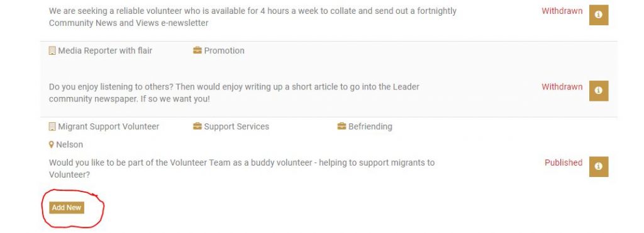Click the briefcase icon next to Befriending
The height and width of the screenshot is (233, 644).
click(x=341, y=127)
